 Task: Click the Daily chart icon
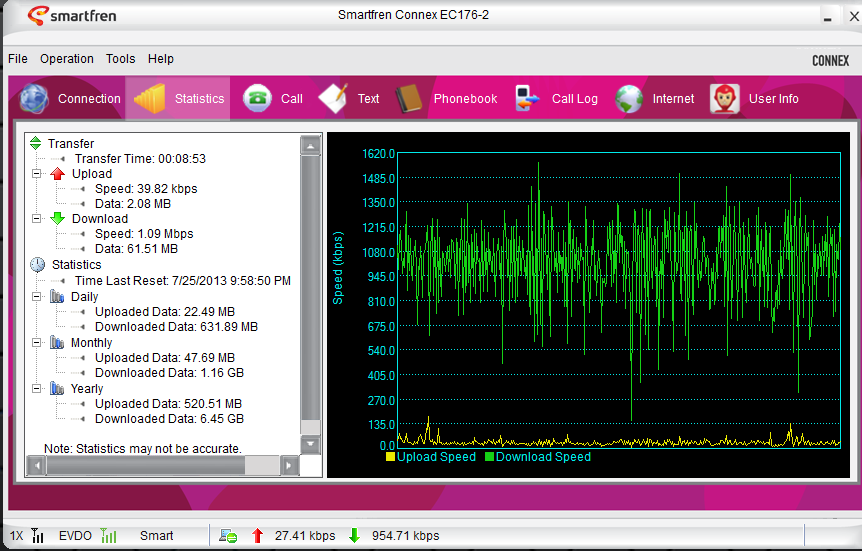(57, 296)
